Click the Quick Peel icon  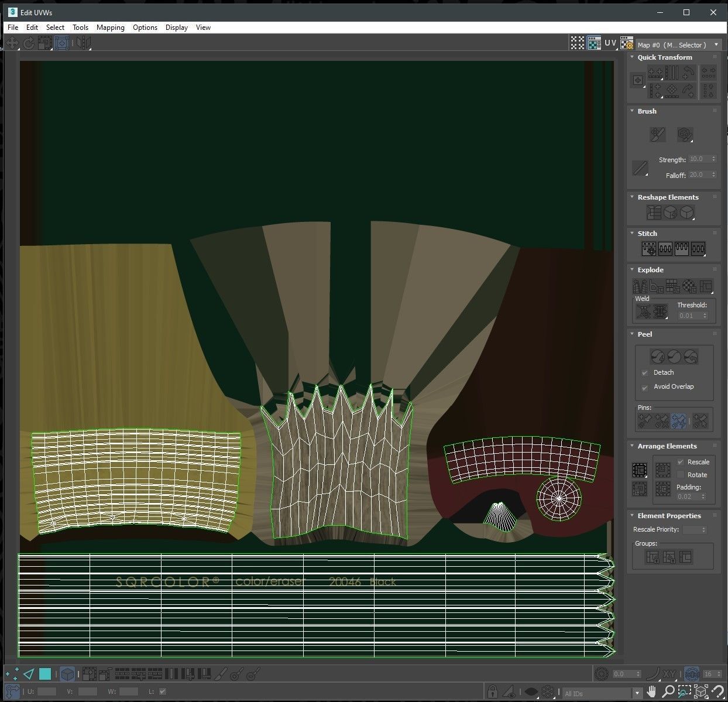(x=658, y=356)
